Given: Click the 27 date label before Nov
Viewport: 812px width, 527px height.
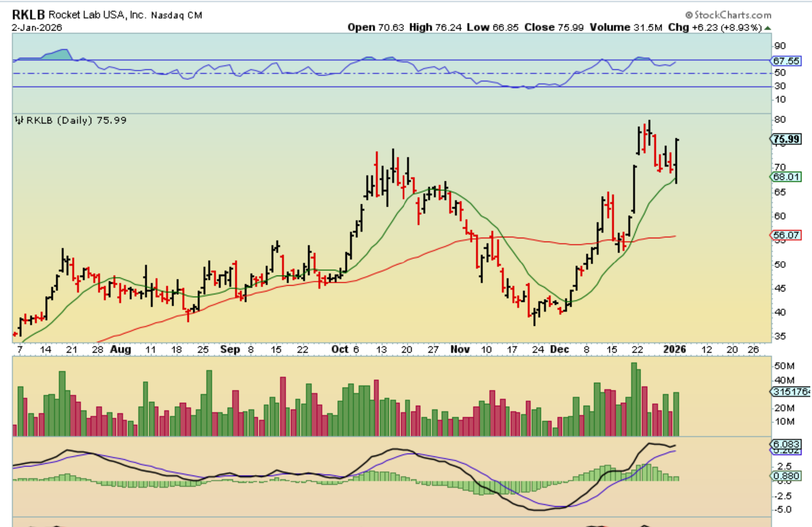Looking at the screenshot, I should click(433, 350).
